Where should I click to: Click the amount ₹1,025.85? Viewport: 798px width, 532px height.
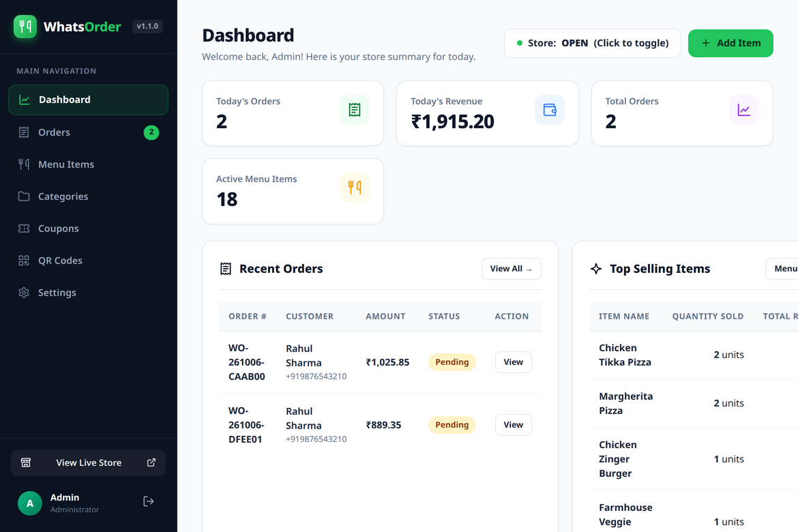point(387,362)
